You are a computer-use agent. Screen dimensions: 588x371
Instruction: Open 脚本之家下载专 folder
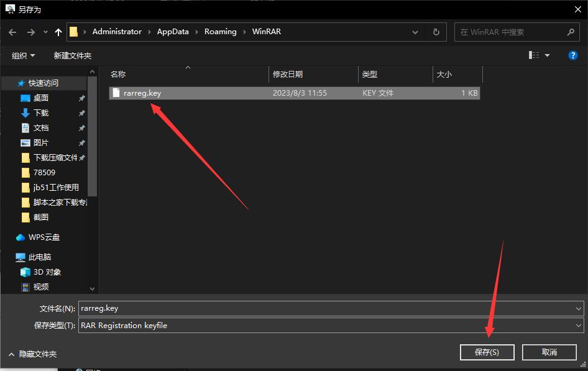click(x=59, y=203)
